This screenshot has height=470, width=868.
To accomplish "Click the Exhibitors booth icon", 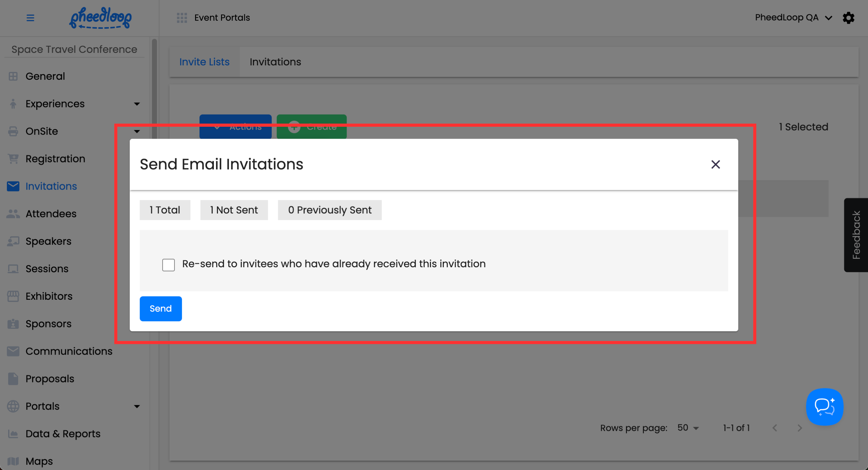I will (x=13, y=296).
